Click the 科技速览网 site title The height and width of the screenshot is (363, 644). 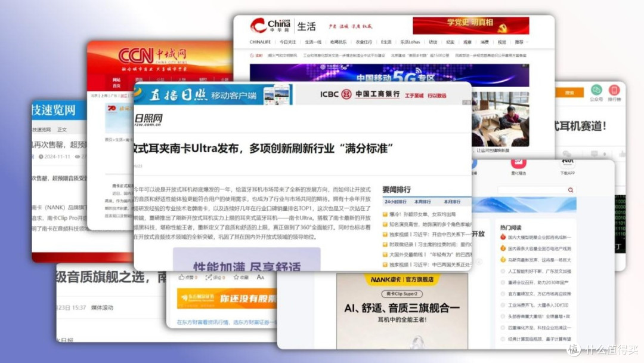[54, 110]
